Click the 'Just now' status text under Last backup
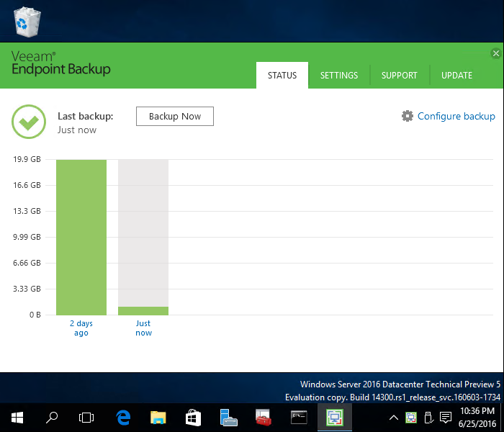The height and width of the screenshot is (432, 504). click(x=77, y=130)
